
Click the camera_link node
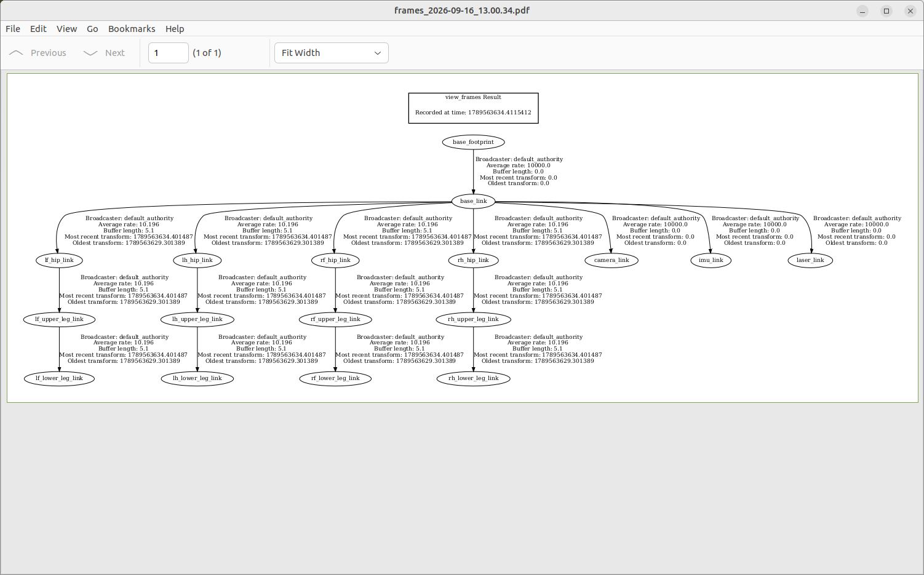point(611,260)
